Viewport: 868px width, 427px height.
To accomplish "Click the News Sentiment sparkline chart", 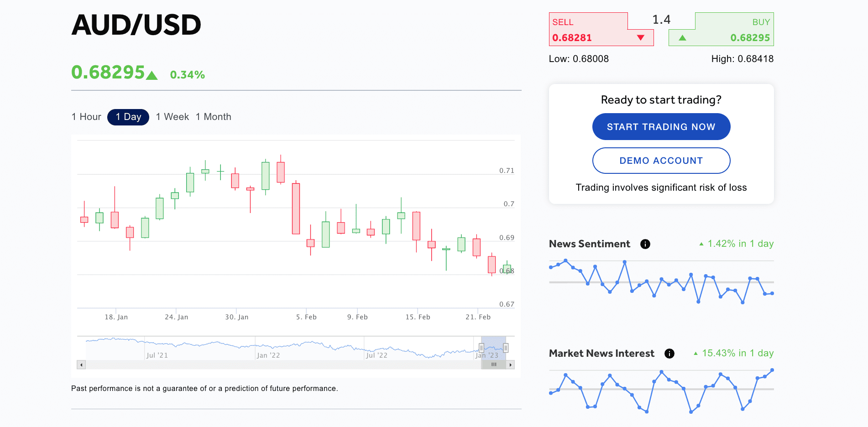I will (x=661, y=282).
